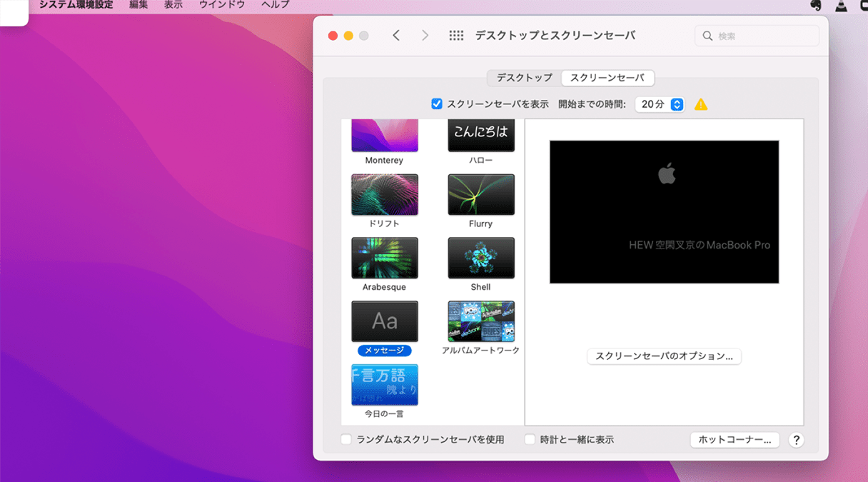Click the screen saver preview pane
This screenshot has width=868, height=482.
[x=665, y=212]
